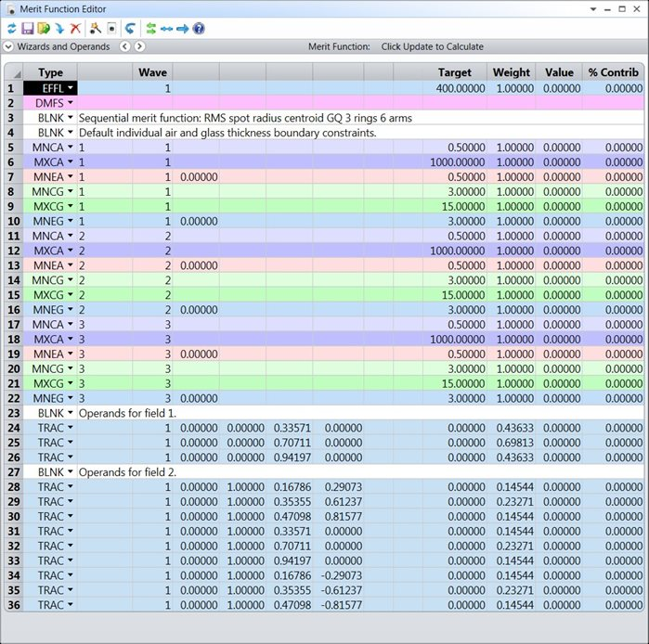Delete merit function with red X icon
Viewport: 649px width, 644px height.
(x=75, y=29)
